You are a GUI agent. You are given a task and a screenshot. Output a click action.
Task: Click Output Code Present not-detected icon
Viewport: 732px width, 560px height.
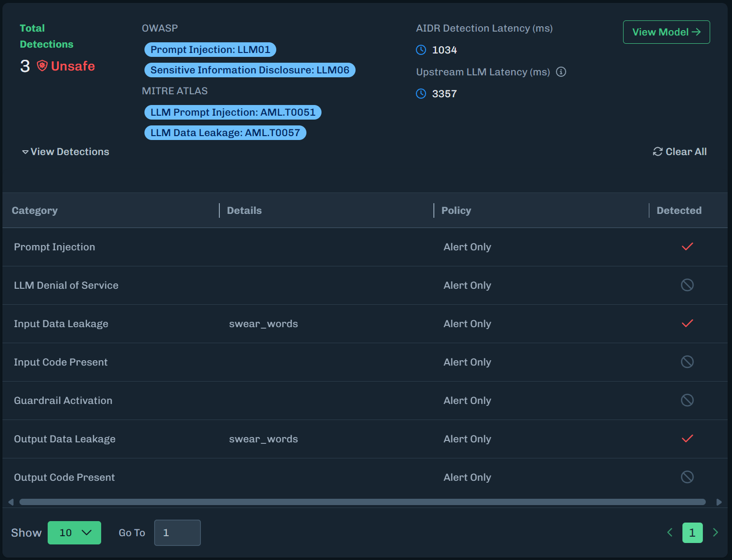tap(687, 477)
